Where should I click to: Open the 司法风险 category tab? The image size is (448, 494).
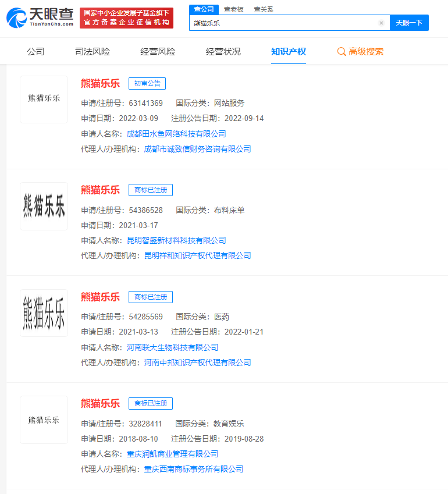tap(93, 51)
